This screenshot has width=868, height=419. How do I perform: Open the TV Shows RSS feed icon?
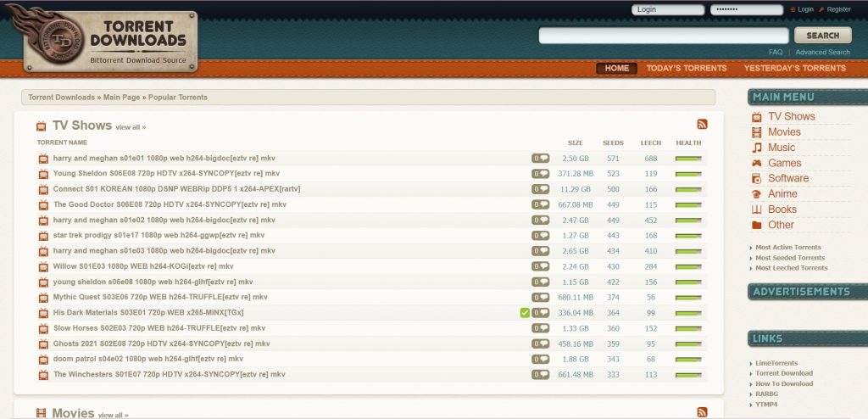pos(702,124)
